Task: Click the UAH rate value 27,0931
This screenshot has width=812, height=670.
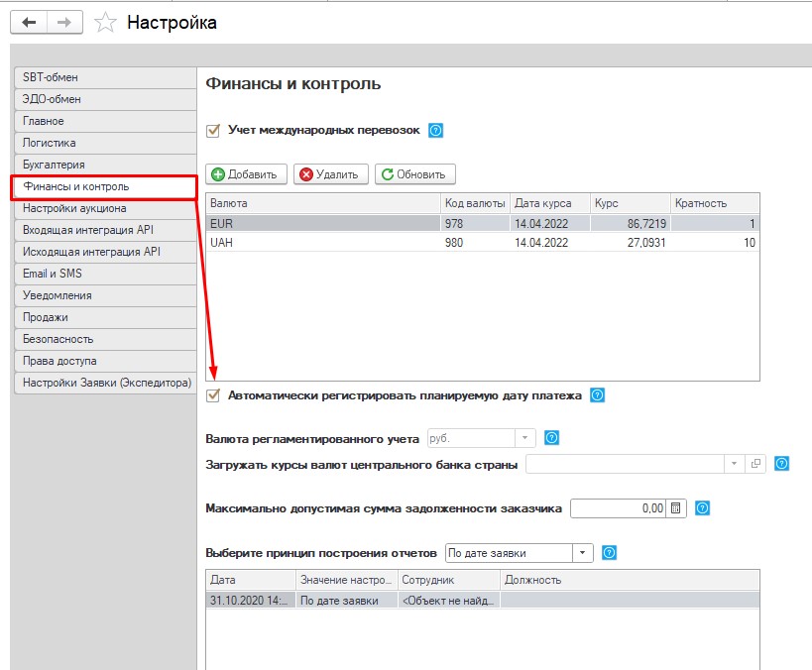Action: pyautogui.click(x=646, y=242)
